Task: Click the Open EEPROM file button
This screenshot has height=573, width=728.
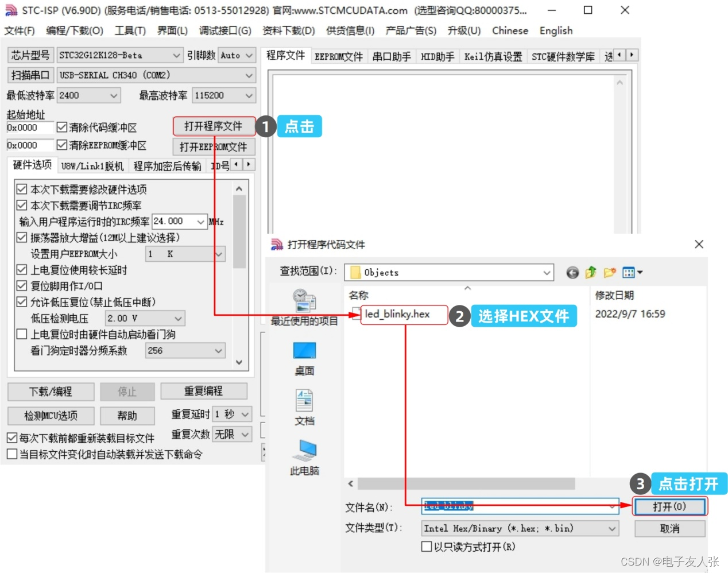Action: coord(214,147)
